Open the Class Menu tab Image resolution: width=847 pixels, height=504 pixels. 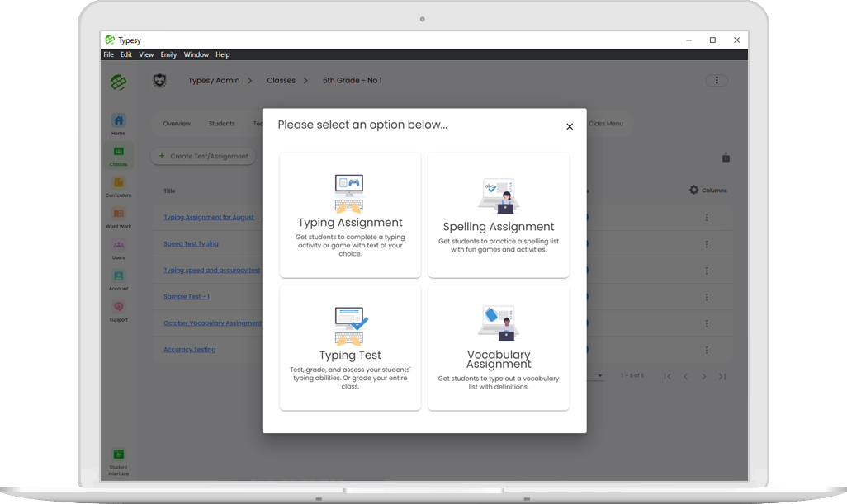606,124
